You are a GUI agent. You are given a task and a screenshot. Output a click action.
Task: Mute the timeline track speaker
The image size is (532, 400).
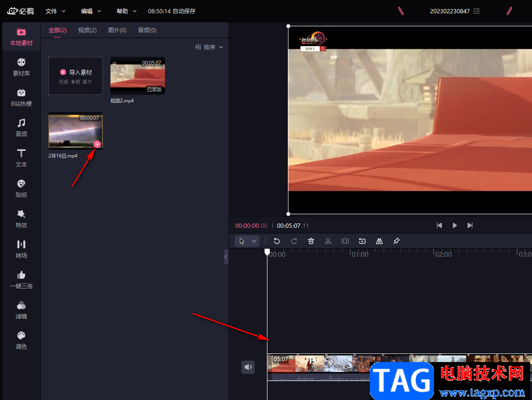248,367
